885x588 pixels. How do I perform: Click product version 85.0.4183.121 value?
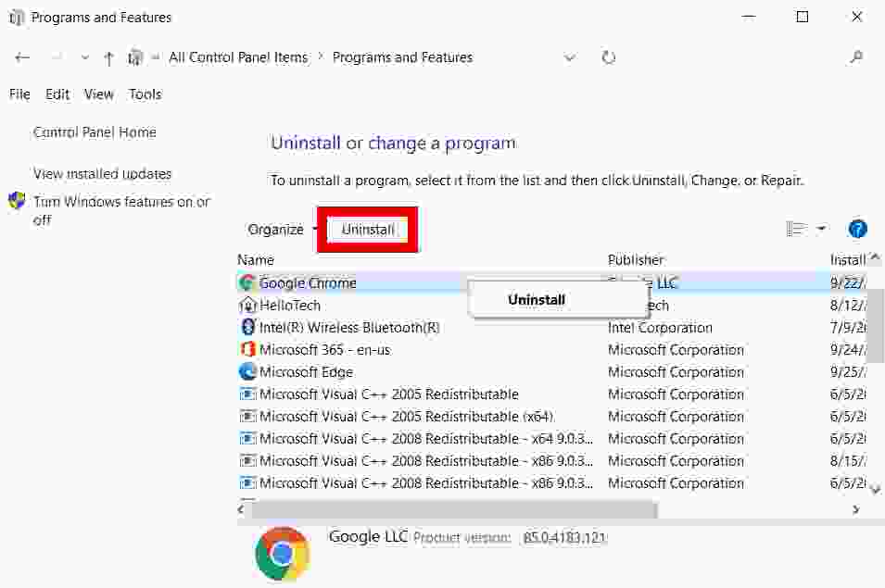click(x=563, y=538)
